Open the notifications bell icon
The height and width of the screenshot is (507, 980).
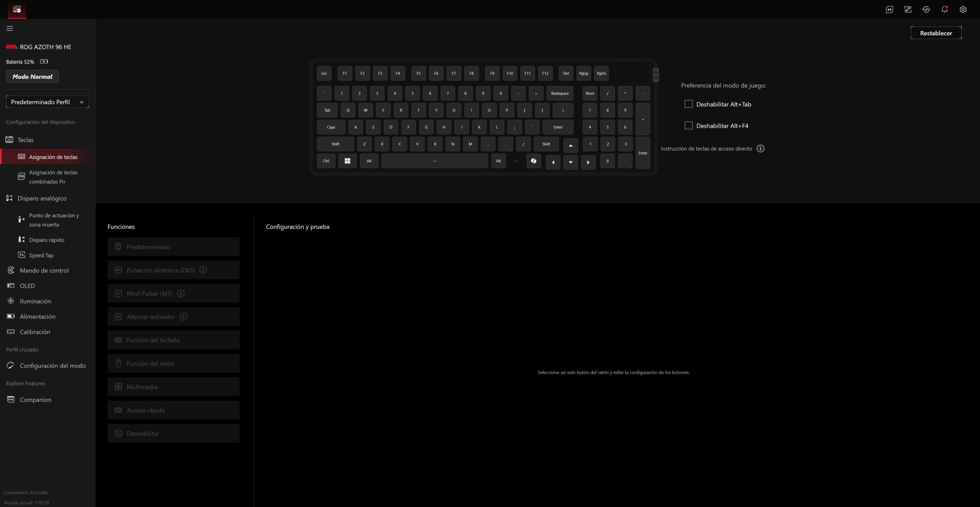[944, 10]
